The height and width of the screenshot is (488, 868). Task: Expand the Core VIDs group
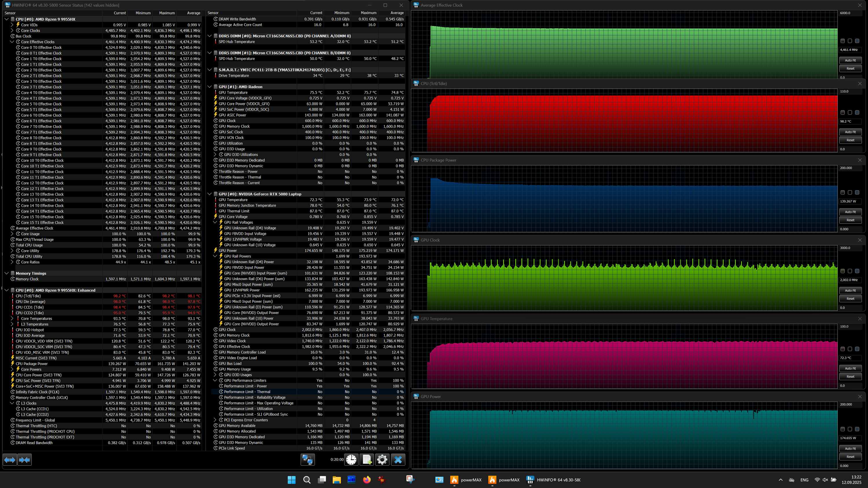(12, 25)
